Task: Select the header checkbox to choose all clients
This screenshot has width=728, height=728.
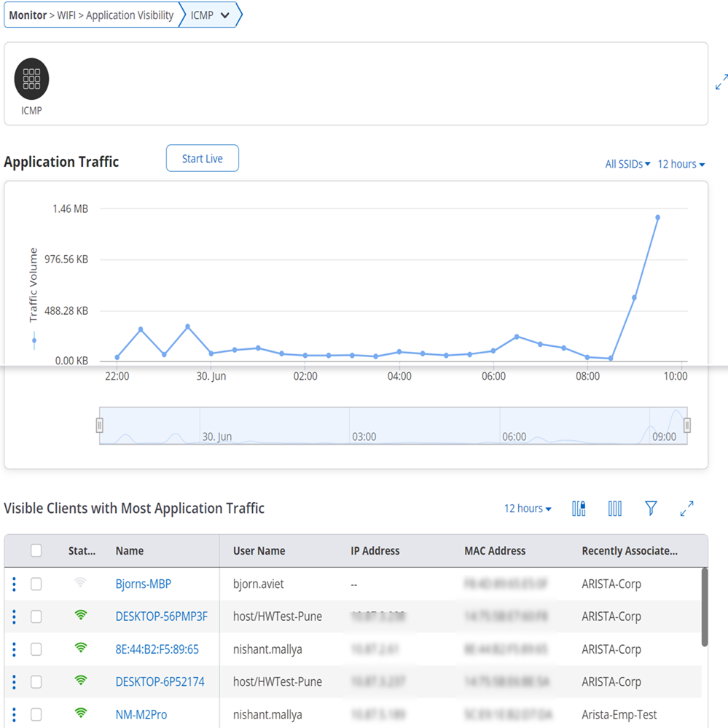Action: tap(36, 551)
